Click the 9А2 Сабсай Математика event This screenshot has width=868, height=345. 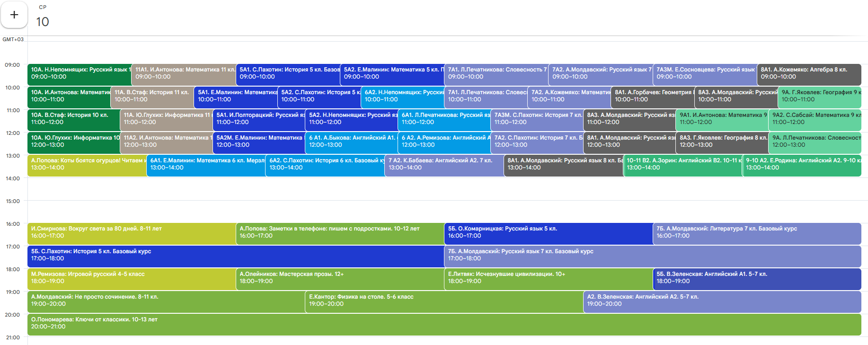814,119
